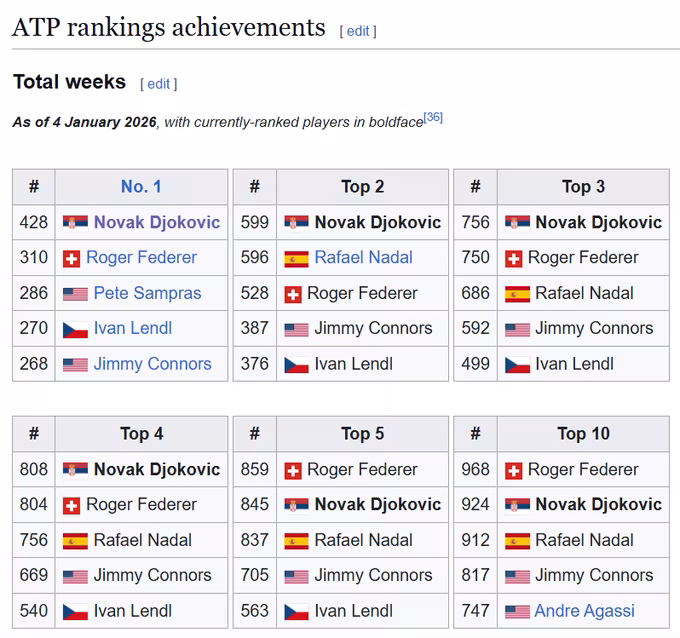The width and height of the screenshot is (680, 638).
Task: Select the 310 weeks cell
Action: click(34, 257)
